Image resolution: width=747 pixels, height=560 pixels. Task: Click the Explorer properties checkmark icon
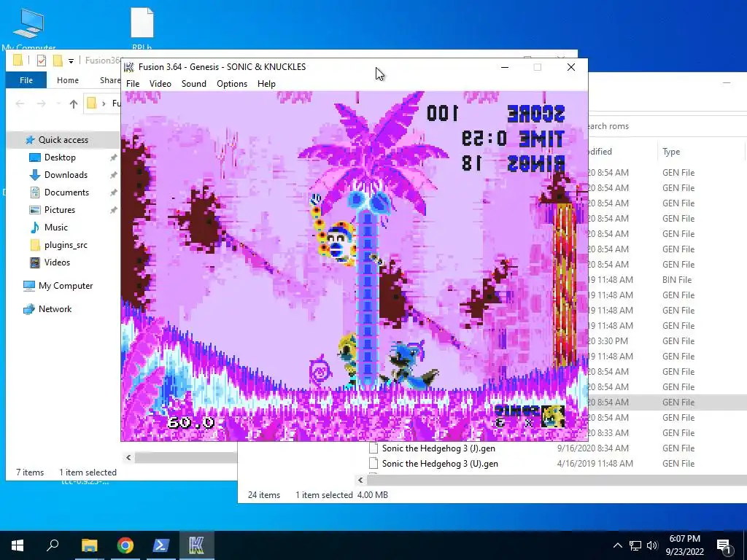point(42,61)
